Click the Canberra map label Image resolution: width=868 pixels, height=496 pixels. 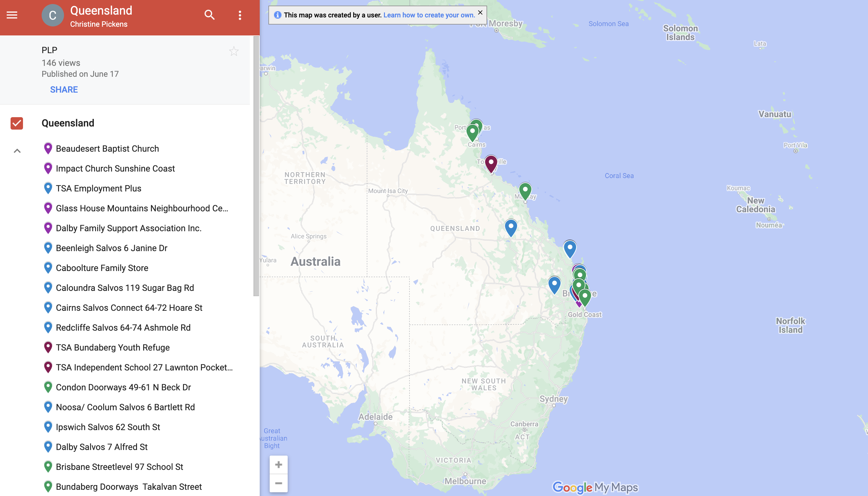[524, 424]
